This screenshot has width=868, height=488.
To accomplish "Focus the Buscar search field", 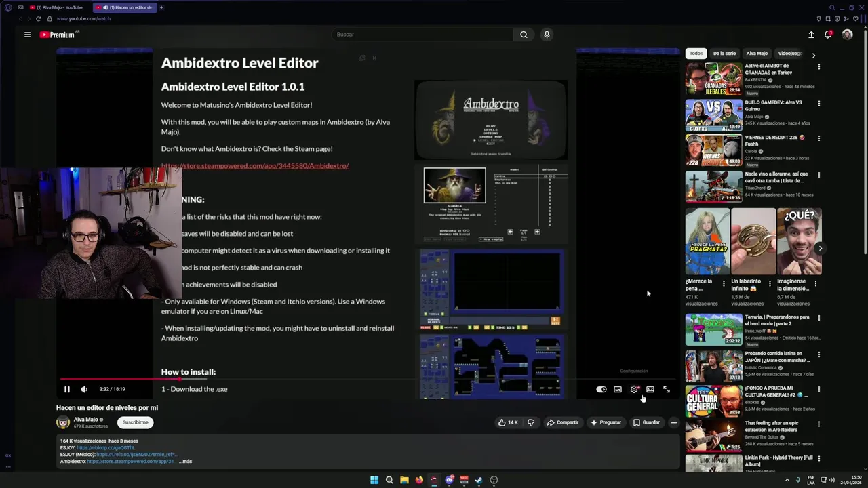I will [422, 35].
